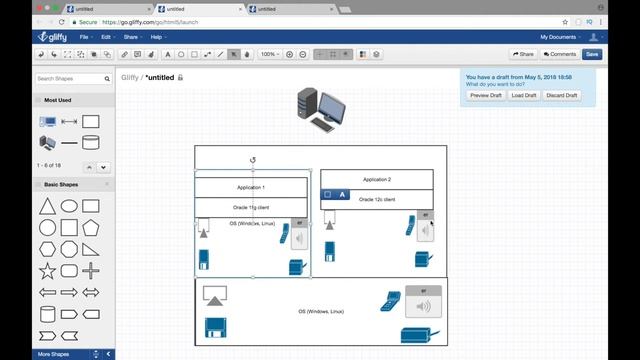Open the Edit menu
640x360 pixels.
click(108, 37)
